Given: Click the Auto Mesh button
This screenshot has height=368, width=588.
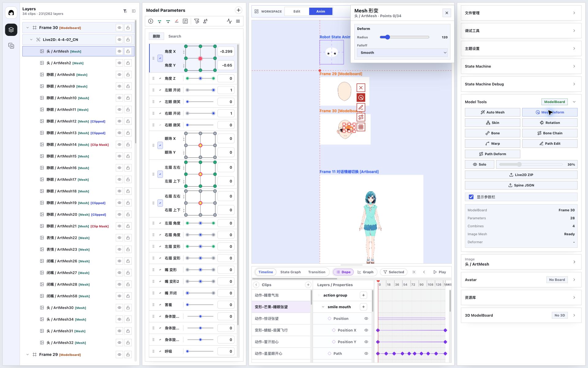Looking at the screenshot, I should (x=492, y=112).
